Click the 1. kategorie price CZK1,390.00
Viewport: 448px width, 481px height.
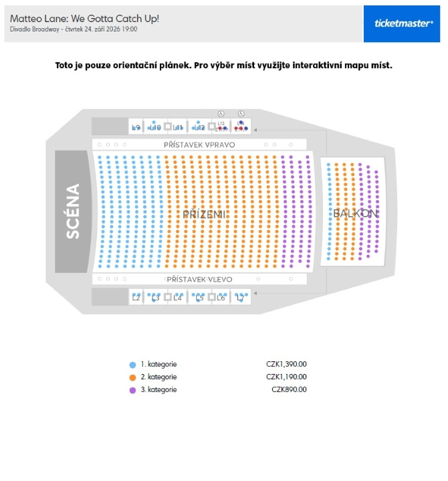(x=286, y=364)
